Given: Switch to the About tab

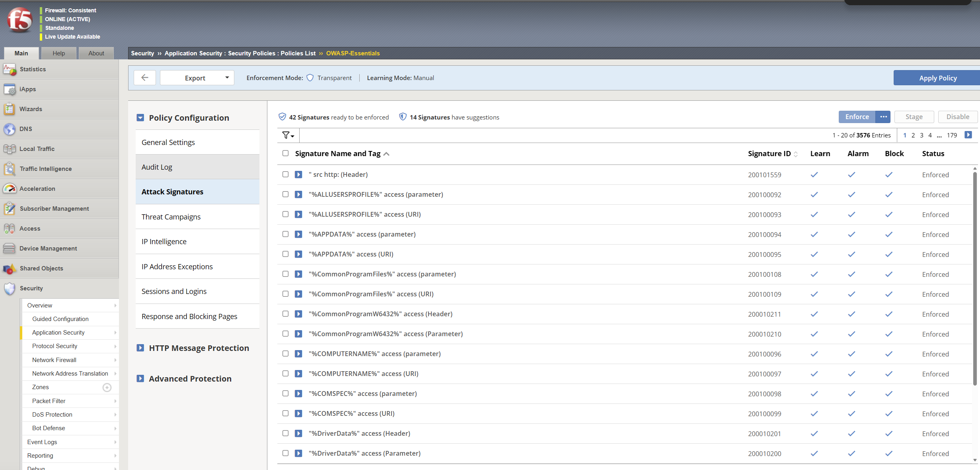Looking at the screenshot, I should click(96, 53).
